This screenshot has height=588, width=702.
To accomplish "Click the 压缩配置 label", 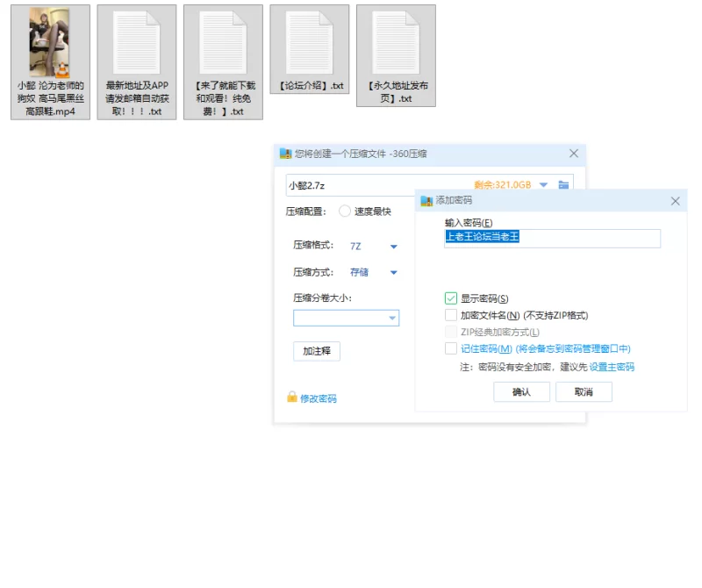I will (306, 212).
